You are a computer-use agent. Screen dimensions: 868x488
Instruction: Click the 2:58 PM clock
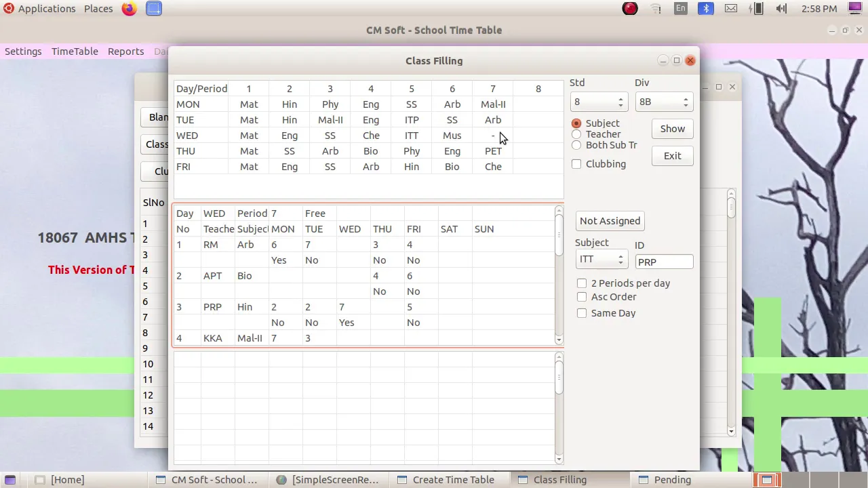point(819,9)
